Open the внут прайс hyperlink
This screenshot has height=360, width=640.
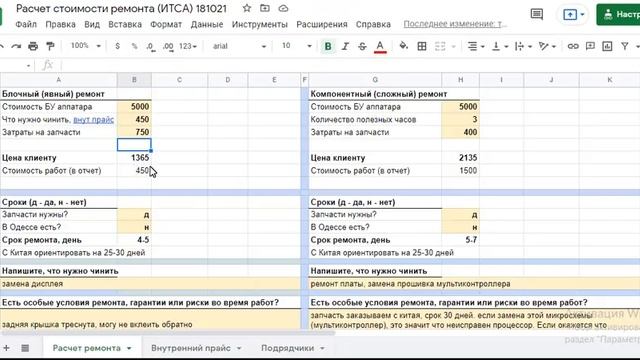click(x=93, y=120)
